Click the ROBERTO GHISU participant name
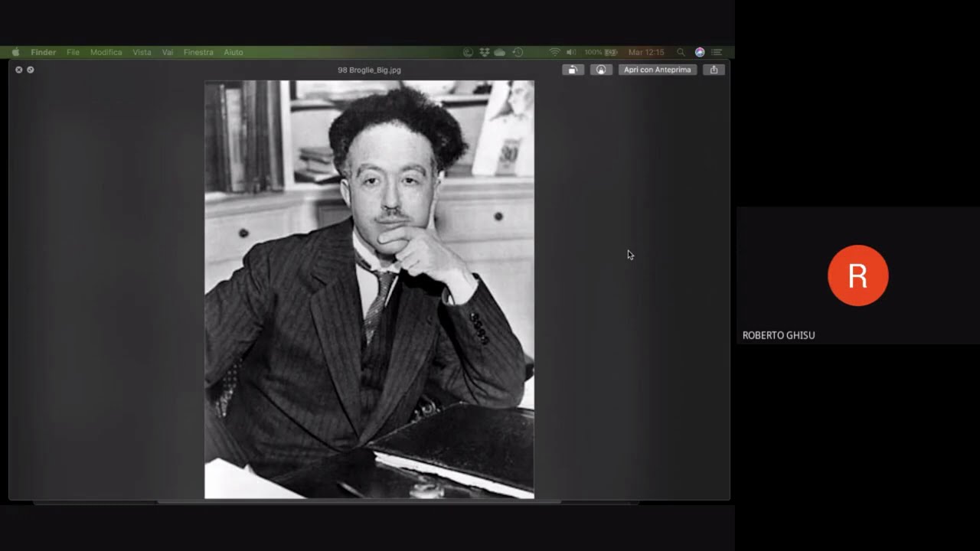Image resolution: width=980 pixels, height=551 pixels. pyautogui.click(x=779, y=335)
